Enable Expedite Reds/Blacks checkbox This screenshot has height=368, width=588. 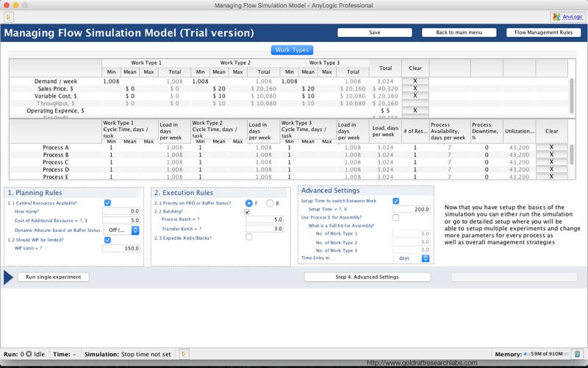[x=248, y=237]
